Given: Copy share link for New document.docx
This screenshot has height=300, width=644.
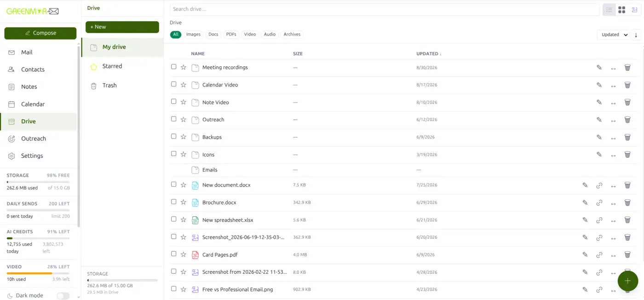Looking at the screenshot, I should click(x=599, y=186).
